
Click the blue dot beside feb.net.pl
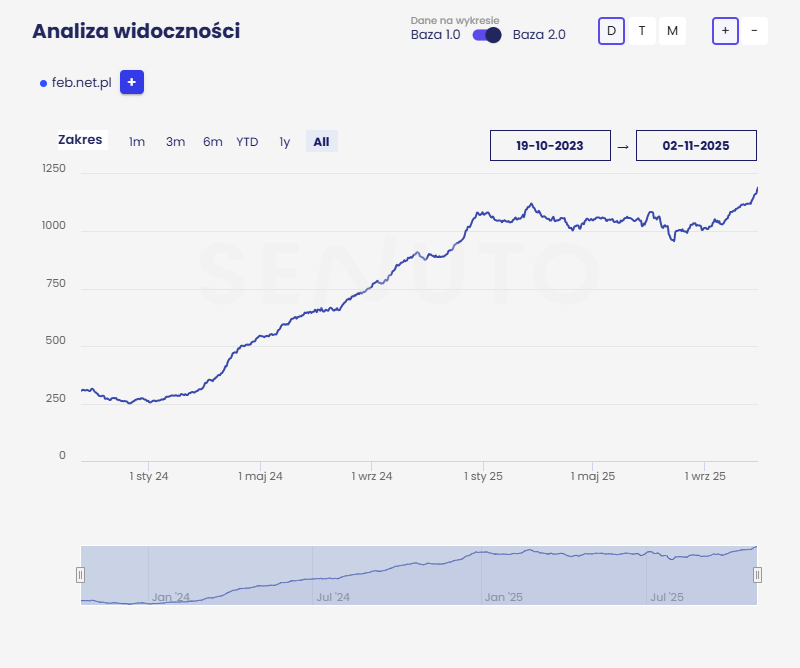coord(43,83)
